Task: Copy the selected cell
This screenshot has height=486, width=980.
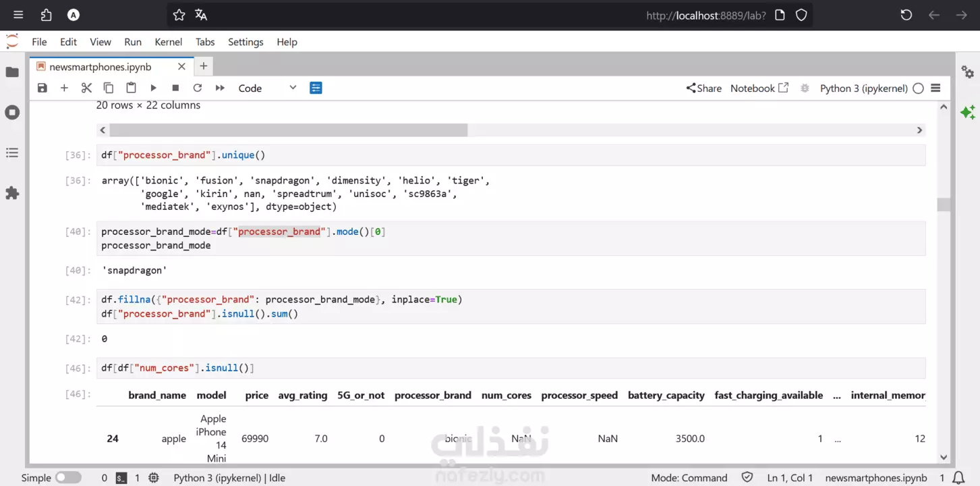Action: click(109, 88)
